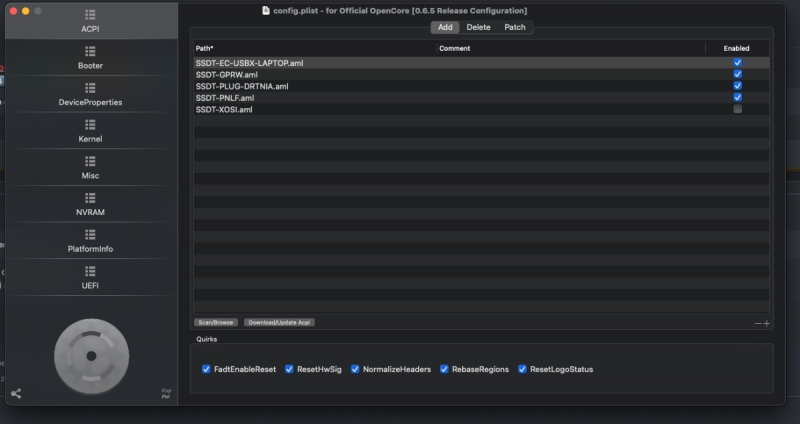This screenshot has height=424, width=800.
Task: Switch to the Patch tab
Action: tap(515, 27)
